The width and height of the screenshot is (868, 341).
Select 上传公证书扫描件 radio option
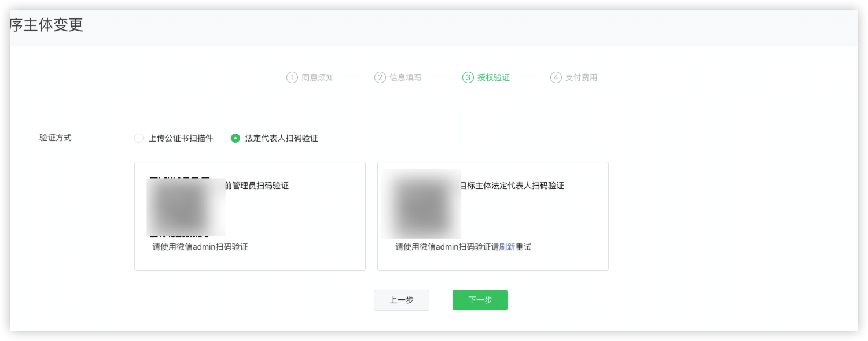coord(139,138)
